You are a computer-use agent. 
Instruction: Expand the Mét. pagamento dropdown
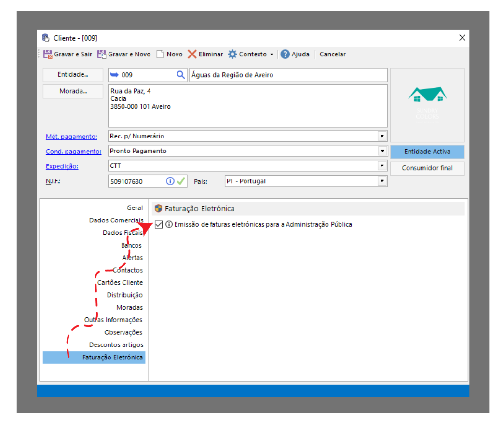click(382, 136)
